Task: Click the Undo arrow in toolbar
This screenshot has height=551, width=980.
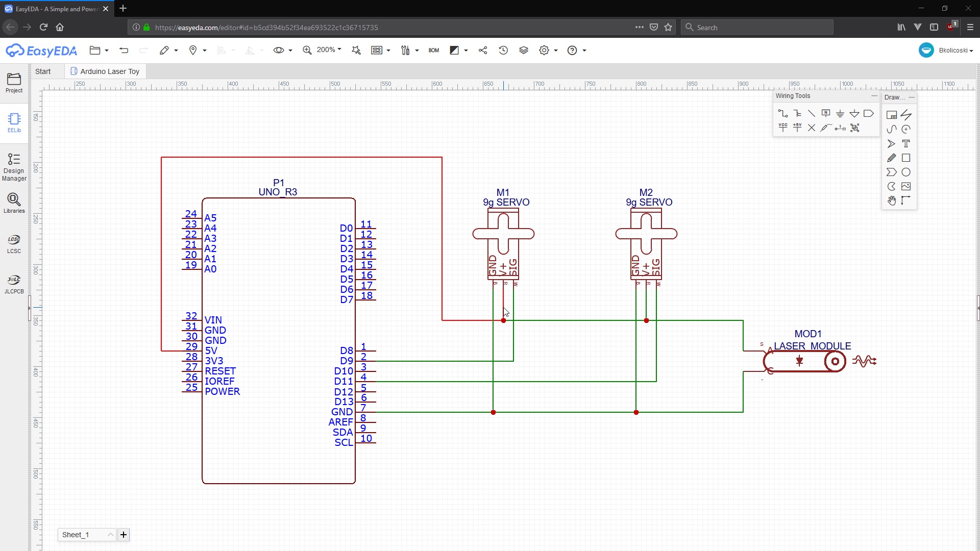Action: (124, 50)
